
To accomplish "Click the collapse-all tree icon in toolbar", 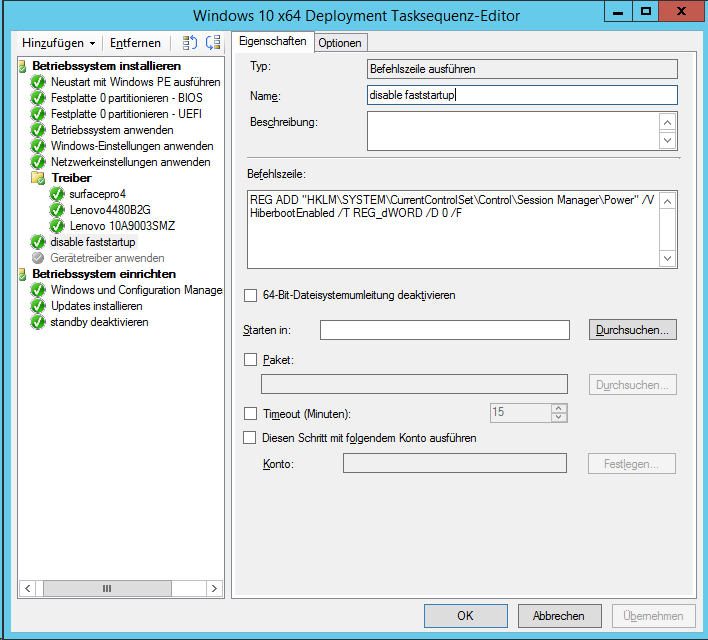I will tap(212, 43).
